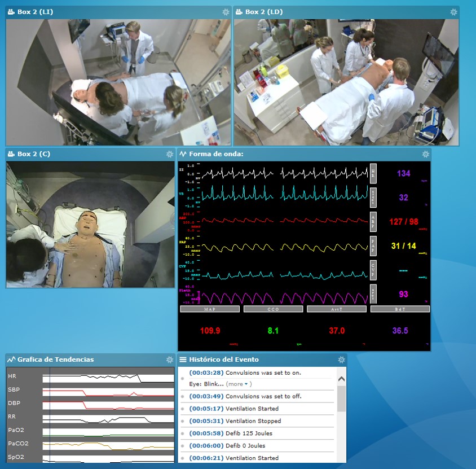Open settings gear of Box 2 (C) panel
This screenshot has height=469, width=476.
pyautogui.click(x=170, y=154)
